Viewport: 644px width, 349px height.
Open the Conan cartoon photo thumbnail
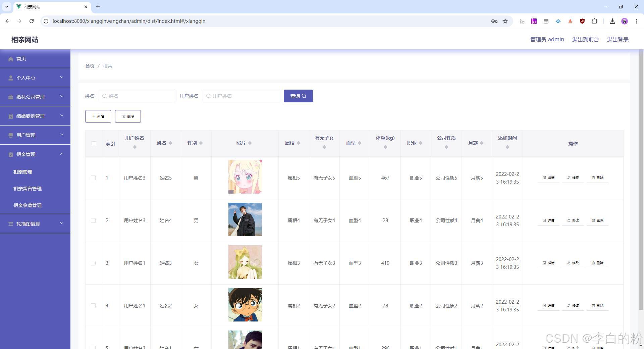[245, 305]
